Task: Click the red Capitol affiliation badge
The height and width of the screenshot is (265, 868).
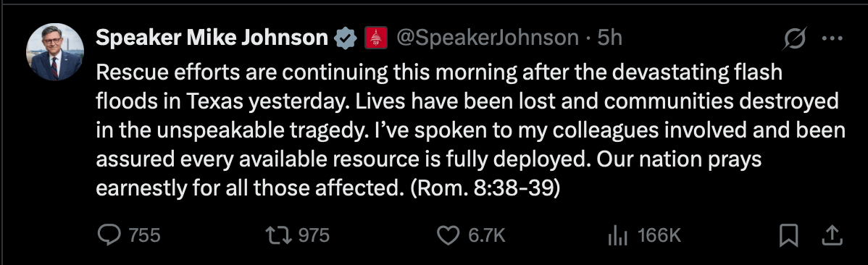Action: point(375,38)
